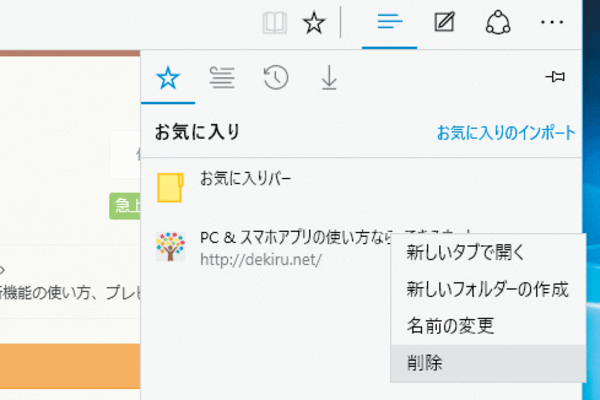Open the Hub panel icon
Image resolution: width=600 pixels, height=400 pixels.
coord(390,22)
